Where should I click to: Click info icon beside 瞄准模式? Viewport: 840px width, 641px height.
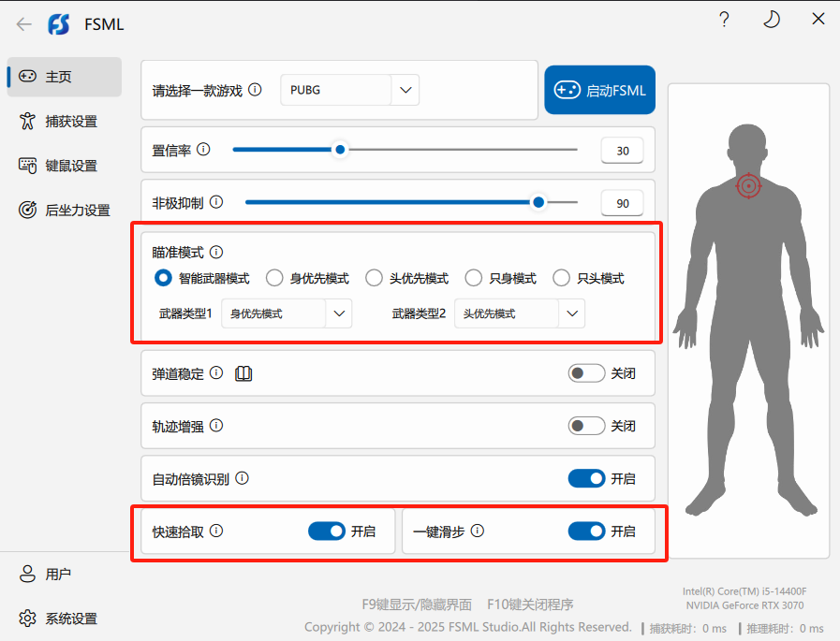tap(216, 253)
